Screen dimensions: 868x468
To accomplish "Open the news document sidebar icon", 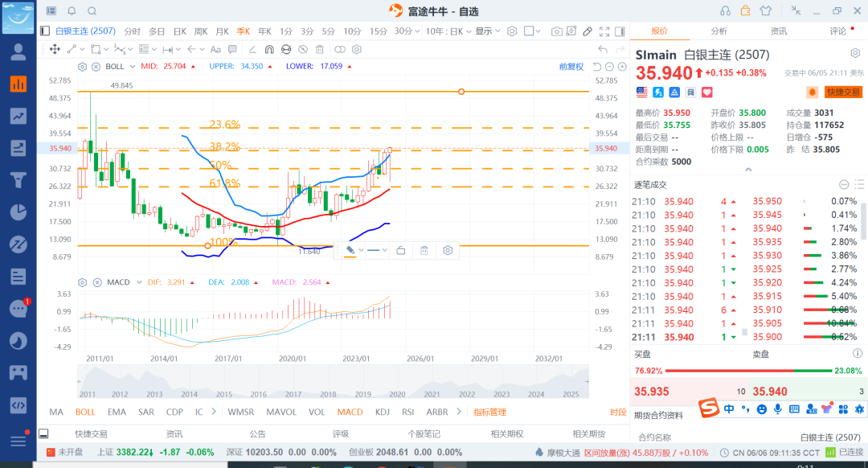I will click(x=18, y=277).
